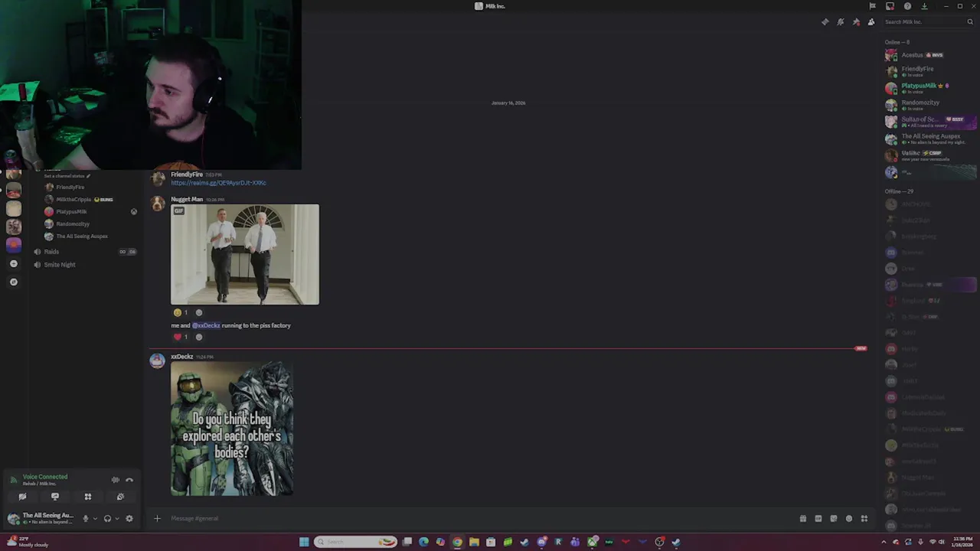Viewport: 980px width, 551px height.
Task: Select MilktheCripple in voice channel list
Action: point(90,199)
